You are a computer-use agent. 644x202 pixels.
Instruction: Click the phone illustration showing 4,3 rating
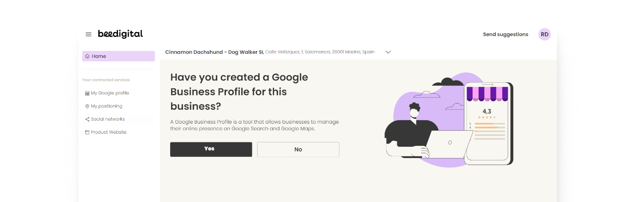[487, 123]
